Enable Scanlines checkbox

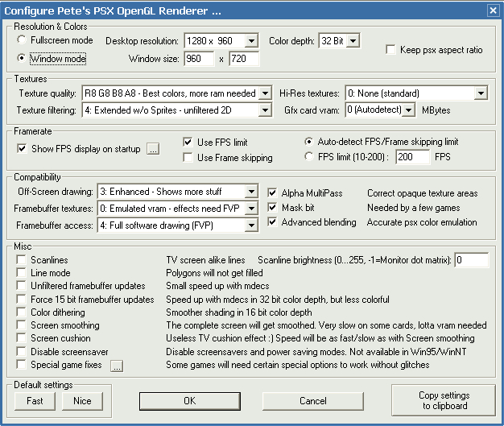click(21, 259)
